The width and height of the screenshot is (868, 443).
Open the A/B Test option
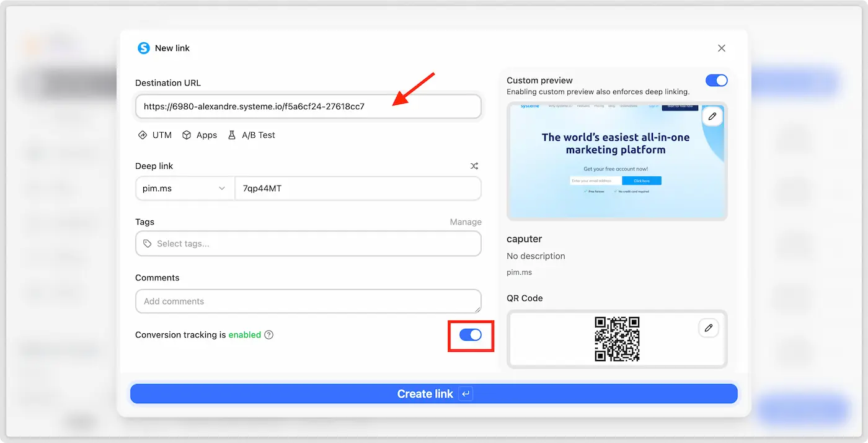pos(251,135)
